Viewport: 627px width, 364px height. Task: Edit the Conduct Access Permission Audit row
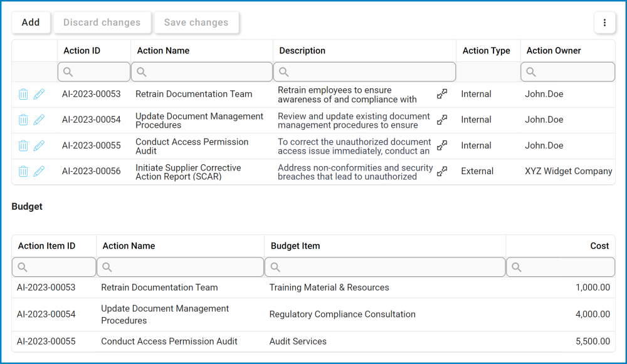(39, 145)
